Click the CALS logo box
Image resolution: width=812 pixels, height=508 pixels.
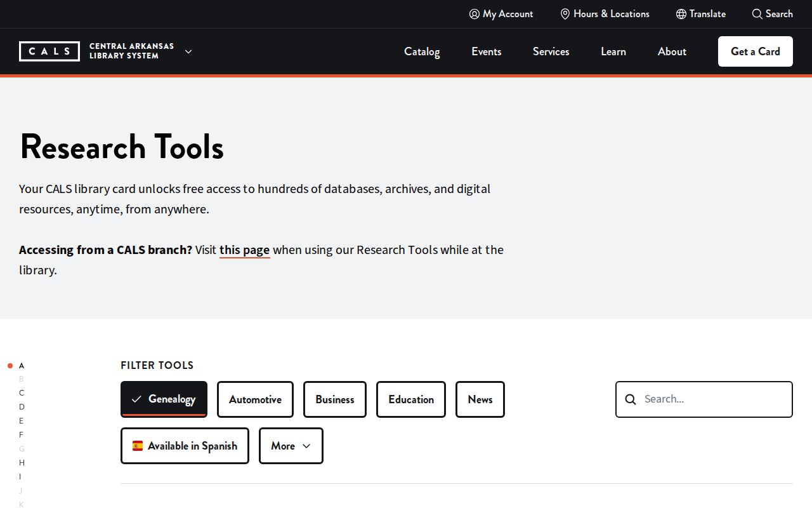pyautogui.click(x=49, y=51)
